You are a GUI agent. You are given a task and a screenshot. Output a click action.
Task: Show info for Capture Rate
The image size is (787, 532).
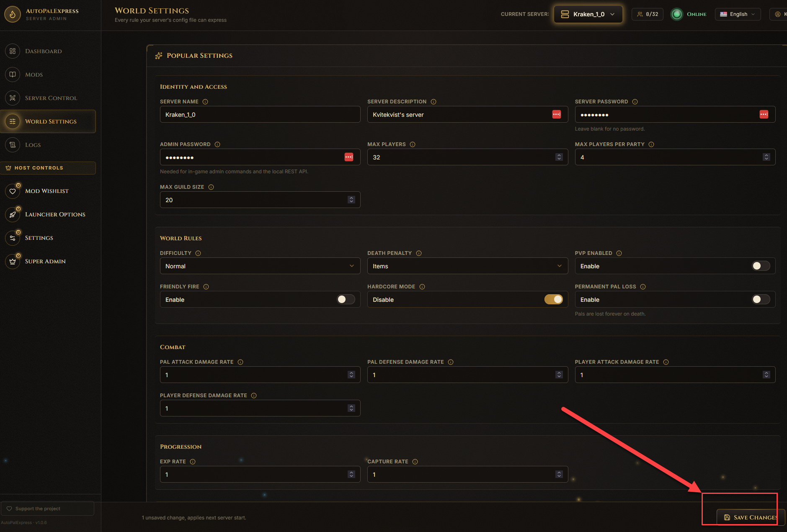[415, 462]
